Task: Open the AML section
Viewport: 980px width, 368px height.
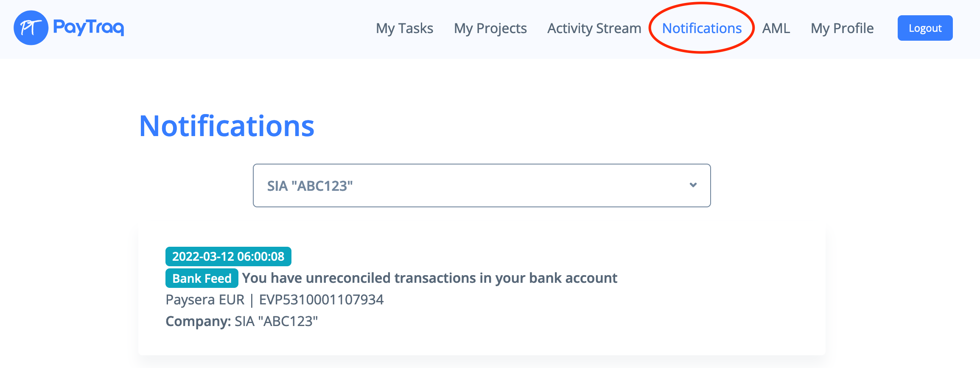Action: click(776, 28)
